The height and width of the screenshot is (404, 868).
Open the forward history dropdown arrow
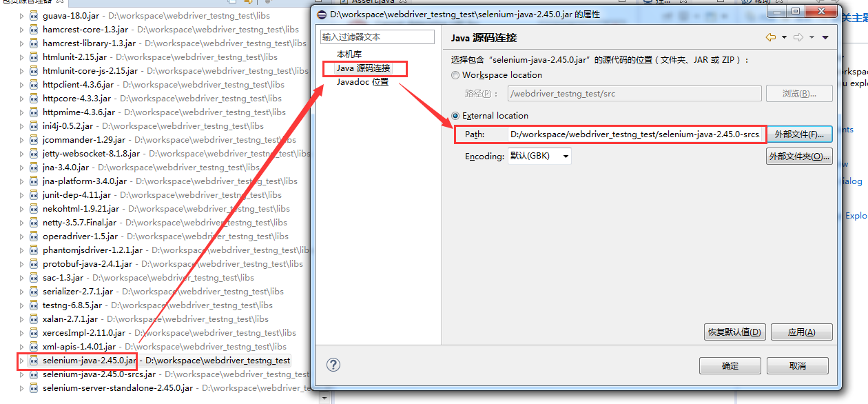(812, 37)
